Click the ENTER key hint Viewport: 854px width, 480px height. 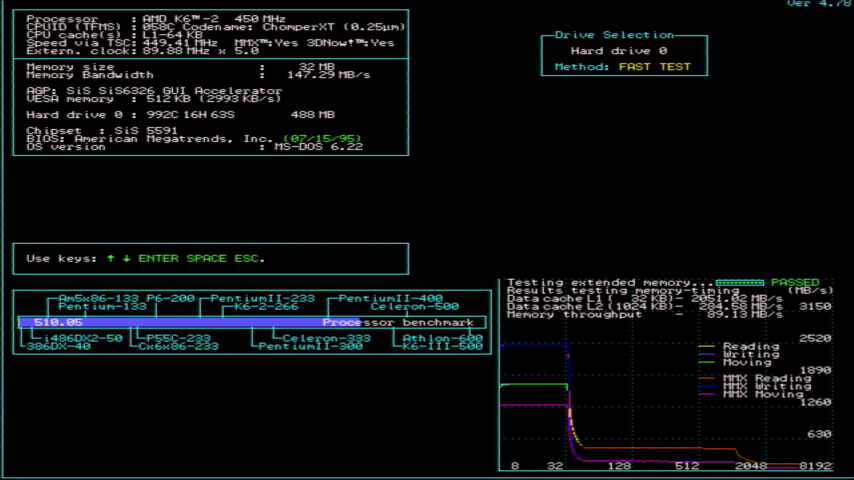click(158, 258)
